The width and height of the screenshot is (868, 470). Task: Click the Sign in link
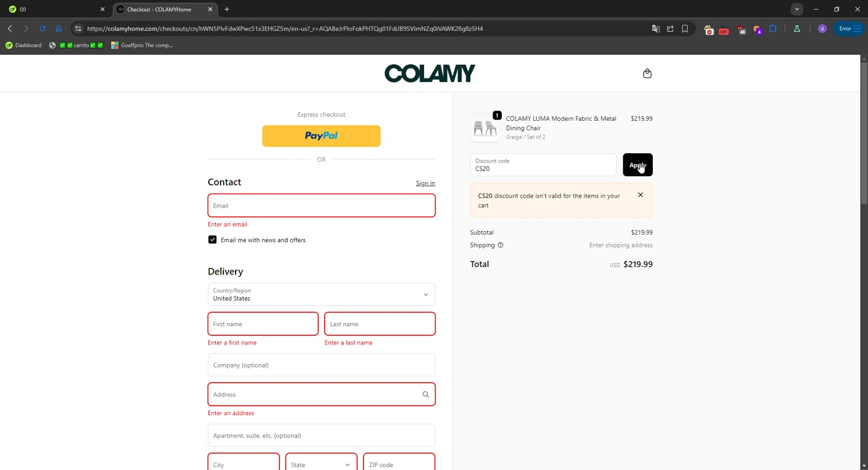point(425,183)
